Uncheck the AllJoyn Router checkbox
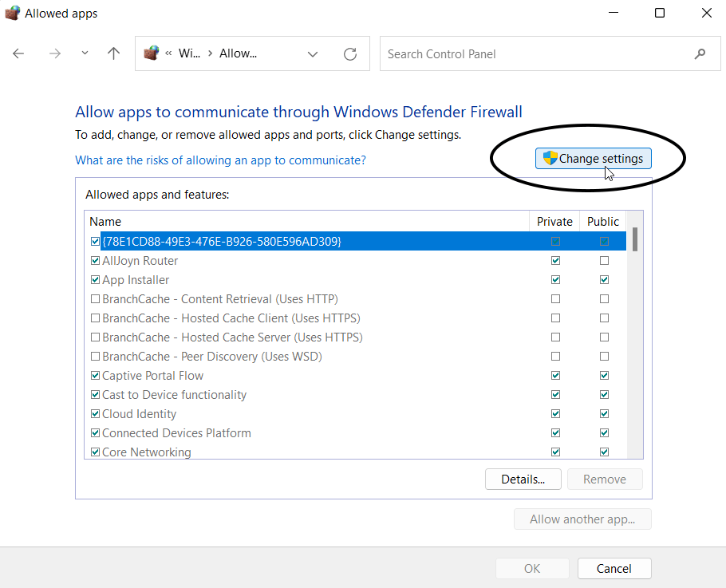The height and width of the screenshot is (588, 726). pyautogui.click(x=95, y=260)
